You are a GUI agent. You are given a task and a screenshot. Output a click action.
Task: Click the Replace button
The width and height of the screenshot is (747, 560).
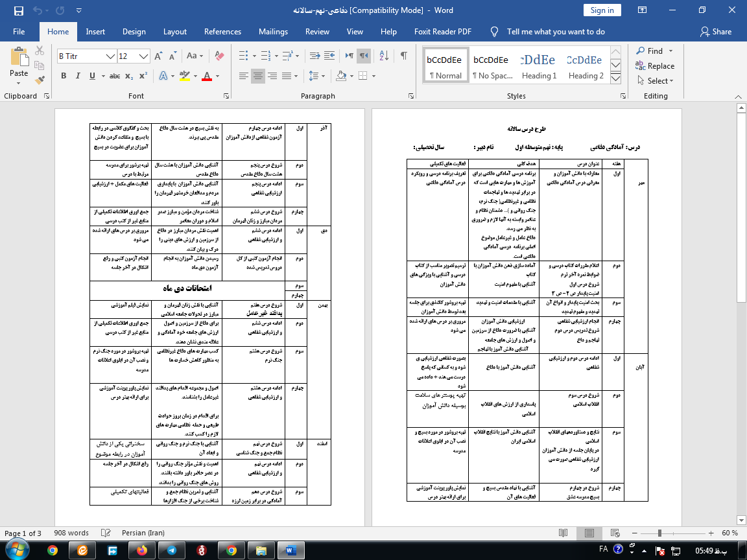pos(655,65)
